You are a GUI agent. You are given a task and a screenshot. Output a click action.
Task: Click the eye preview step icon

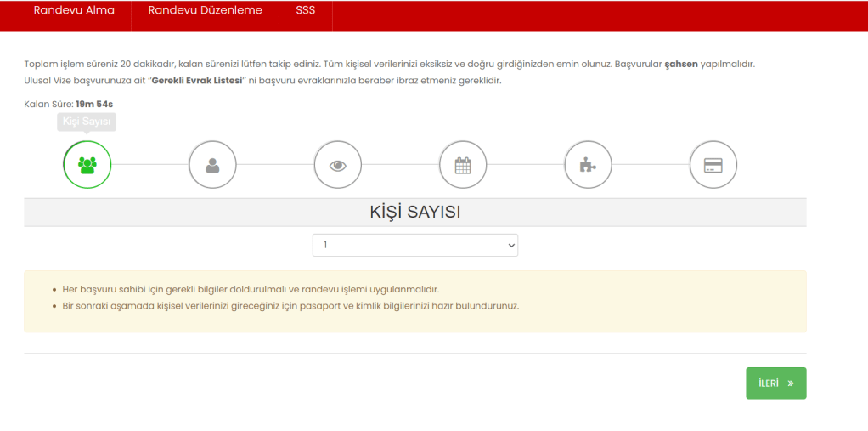pyautogui.click(x=338, y=165)
